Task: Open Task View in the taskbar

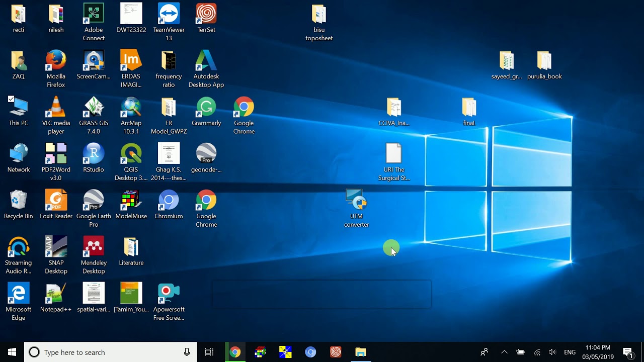Action: click(209, 352)
